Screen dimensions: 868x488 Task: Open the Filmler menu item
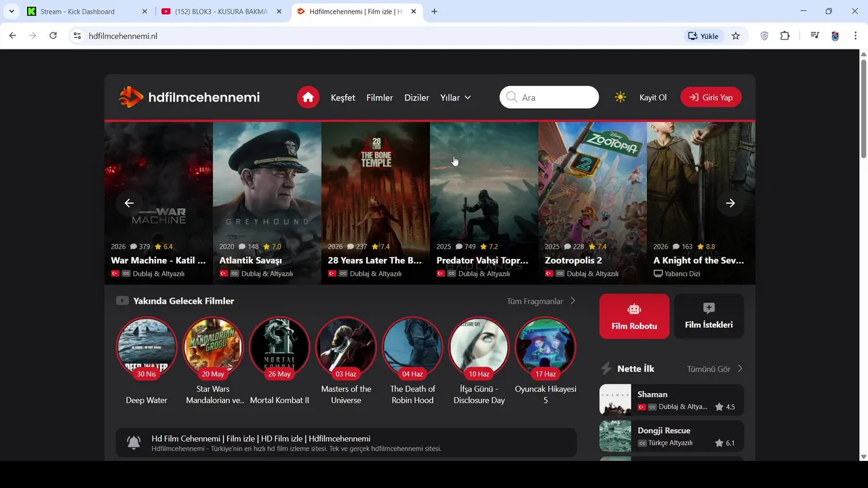[380, 98]
